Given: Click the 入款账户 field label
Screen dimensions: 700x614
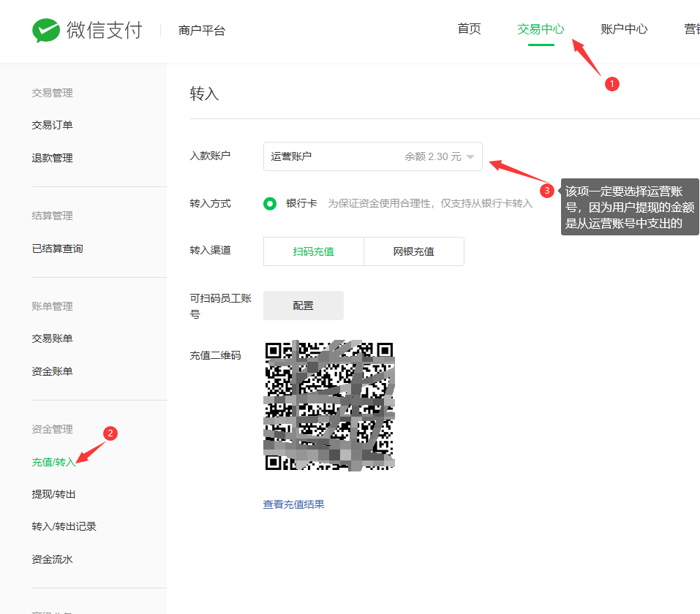Looking at the screenshot, I should [210, 156].
